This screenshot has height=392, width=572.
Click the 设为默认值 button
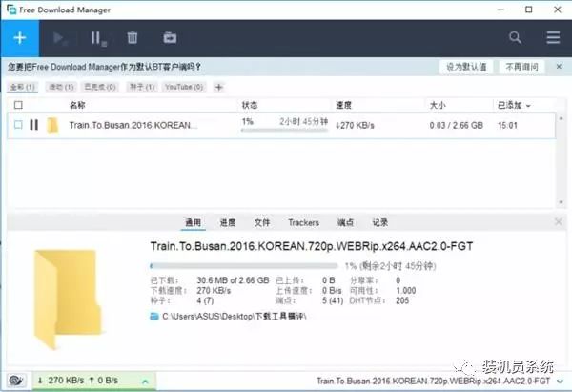pyautogui.click(x=466, y=67)
